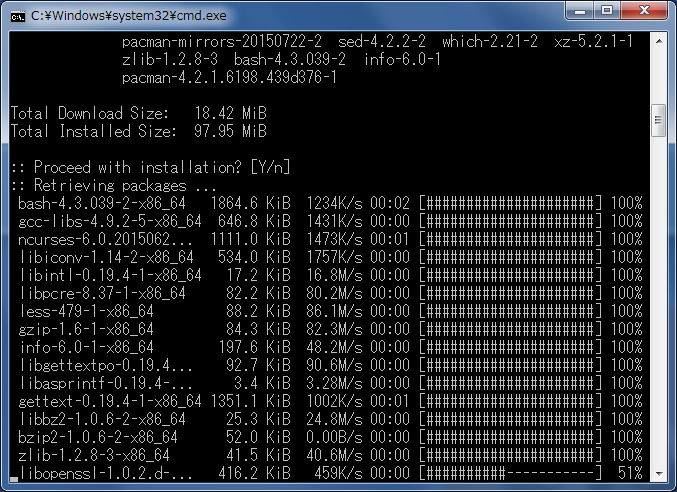
Task: Click the scrollbar down arrow
Action: [659, 473]
